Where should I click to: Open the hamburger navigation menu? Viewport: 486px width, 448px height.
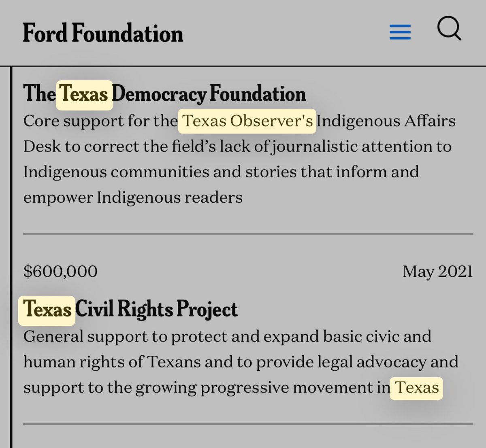pyautogui.click(x=400, y=32)
